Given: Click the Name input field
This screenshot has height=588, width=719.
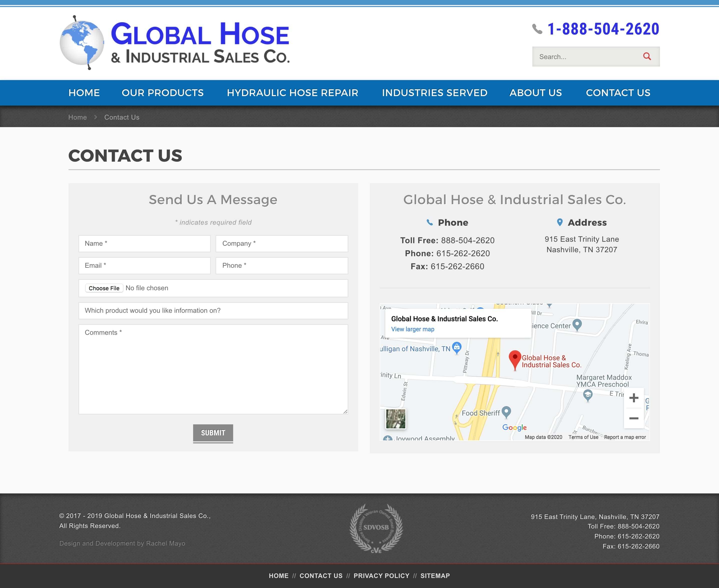Looking at the screenshot, I should pos(145,243).
